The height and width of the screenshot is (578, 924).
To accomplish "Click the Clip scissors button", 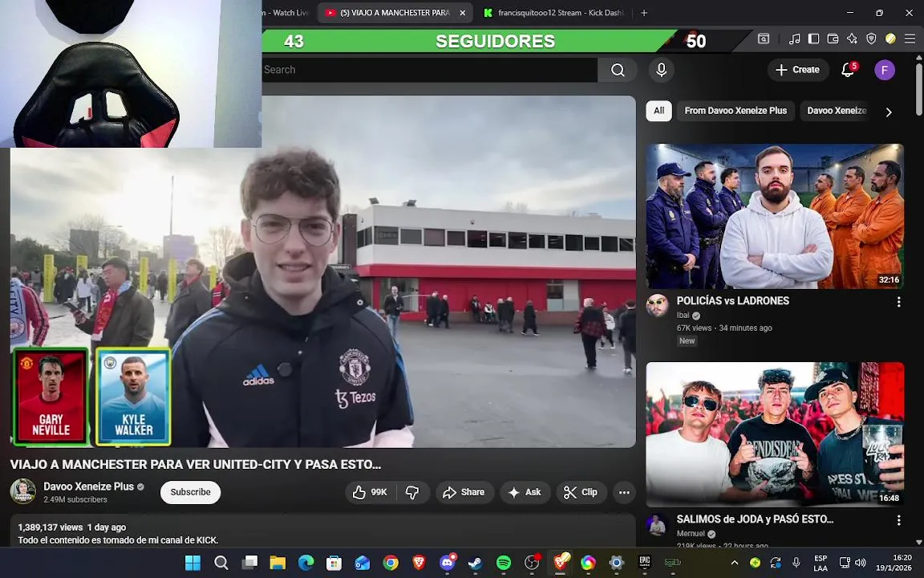I will click(x=581, y=492).
